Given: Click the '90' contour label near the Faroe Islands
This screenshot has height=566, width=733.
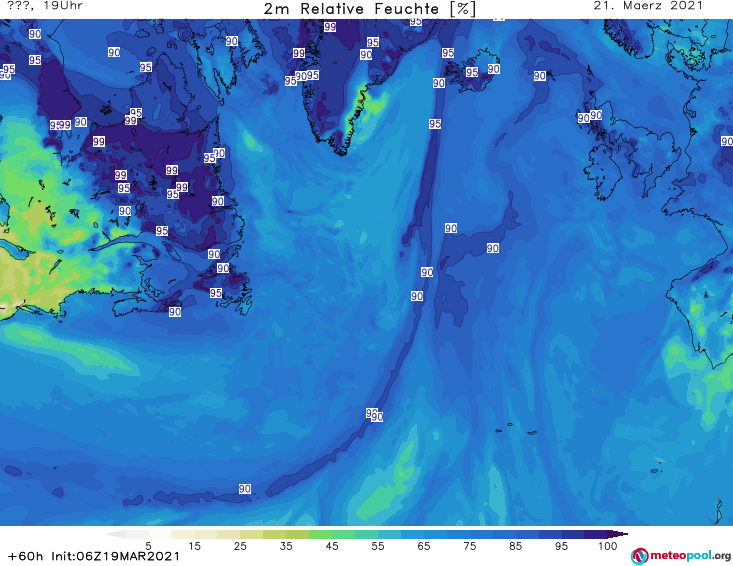Looking at the screenshot, I should click(540, 76).
